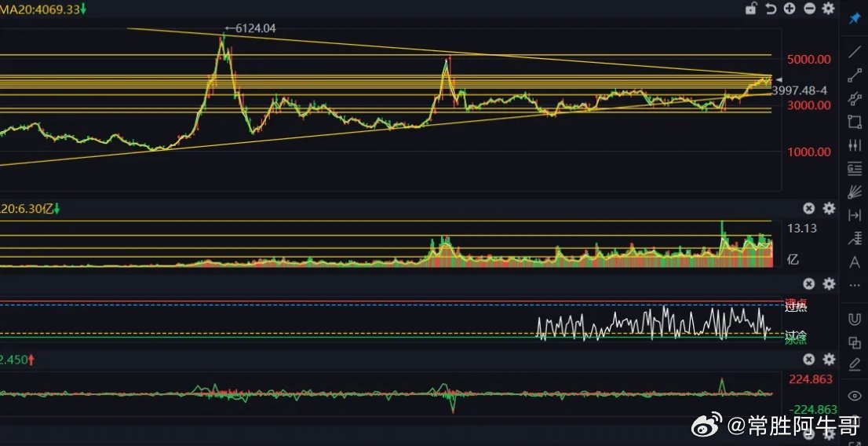Click the 3000.00 price axis label
The width and height of the screenshot is (868, 446).
point(809,105)
